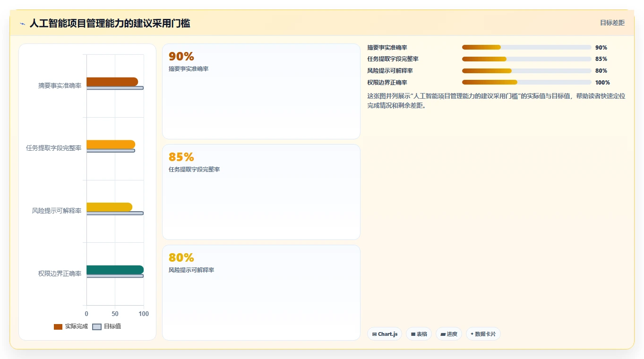644x359 pixels.
Task: Click the 任务提取字段完整率 label in the progress list
Action: coord(393,59)
